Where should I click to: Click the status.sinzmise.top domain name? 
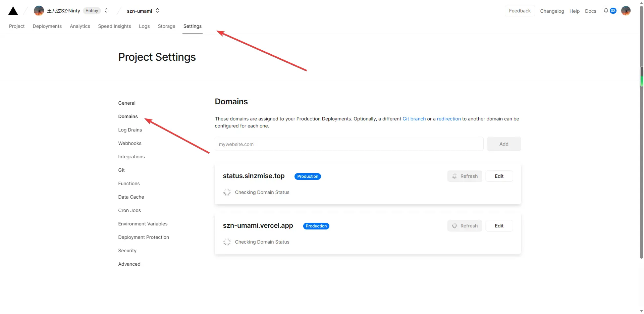pyautogui.click(x=254, y=176)
